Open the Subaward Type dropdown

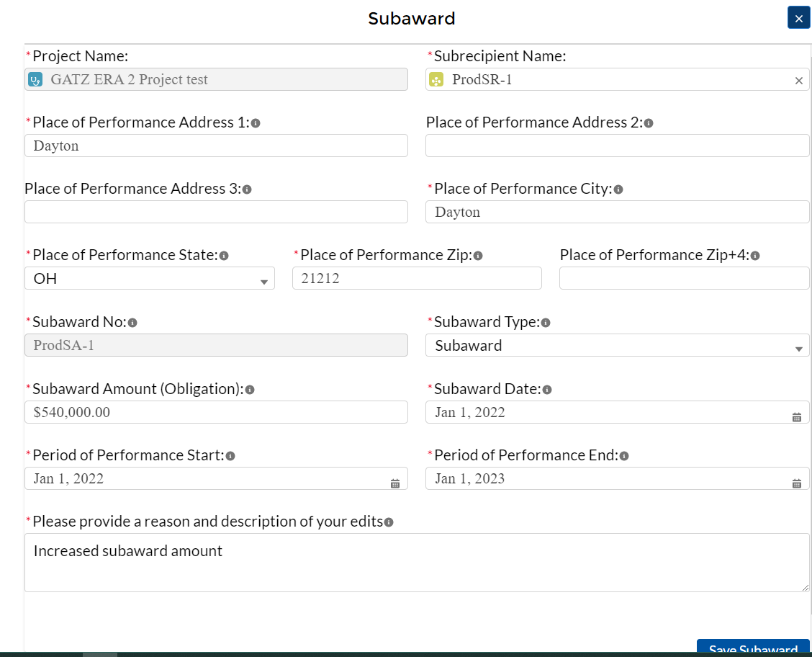(617, 346)
